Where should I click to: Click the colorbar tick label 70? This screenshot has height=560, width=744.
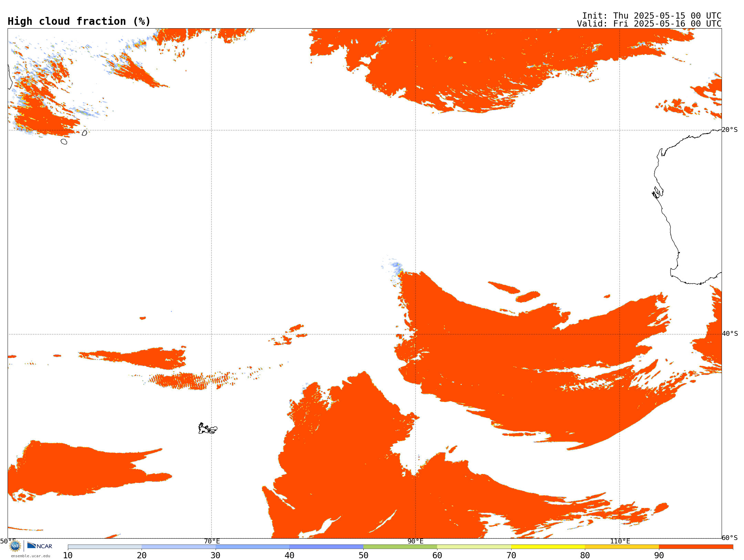(511, 556)
